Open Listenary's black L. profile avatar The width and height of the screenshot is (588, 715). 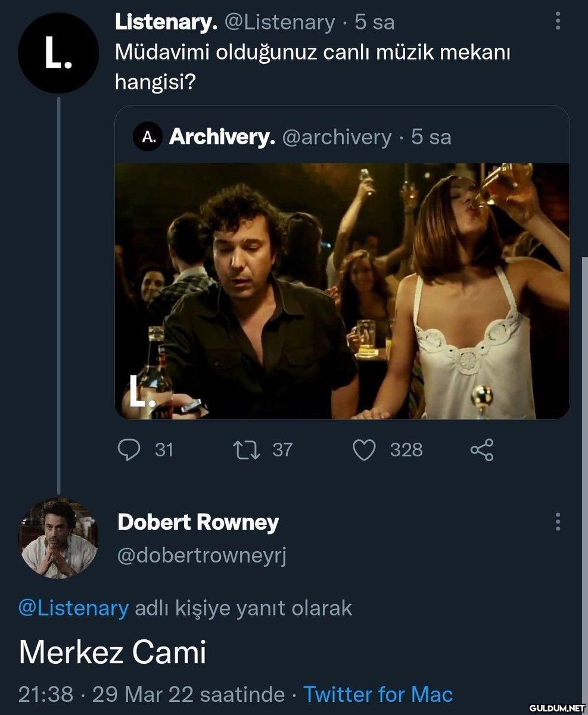click(x=58, y=53)
